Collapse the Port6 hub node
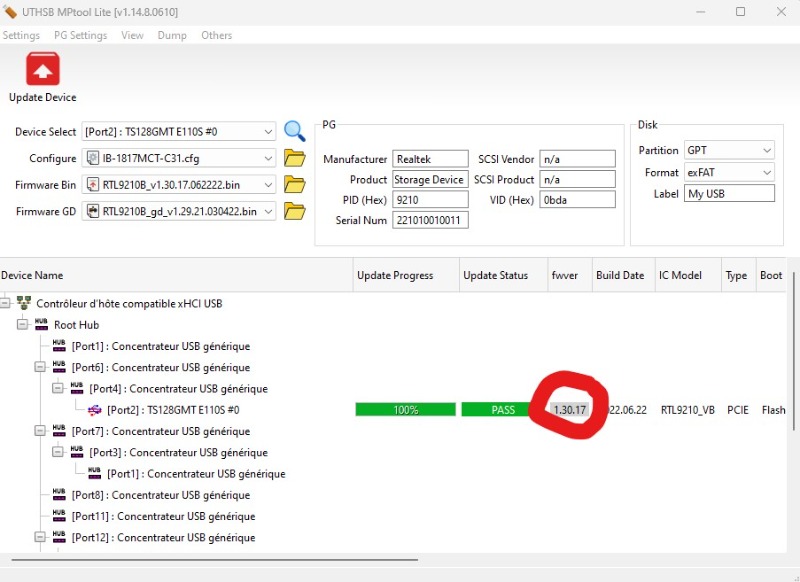The image size is (800, 582). pos(40,367)
